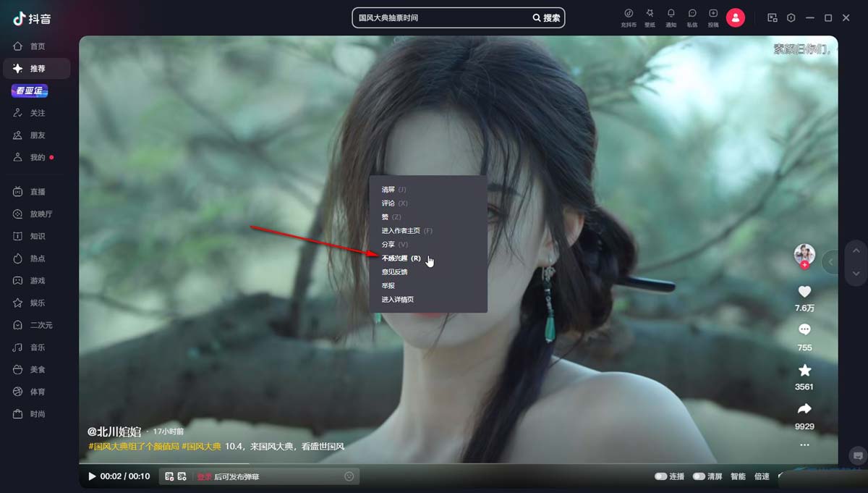
Task: Open comments via the speech bubble icon
Action: click(x=804, y=330)
